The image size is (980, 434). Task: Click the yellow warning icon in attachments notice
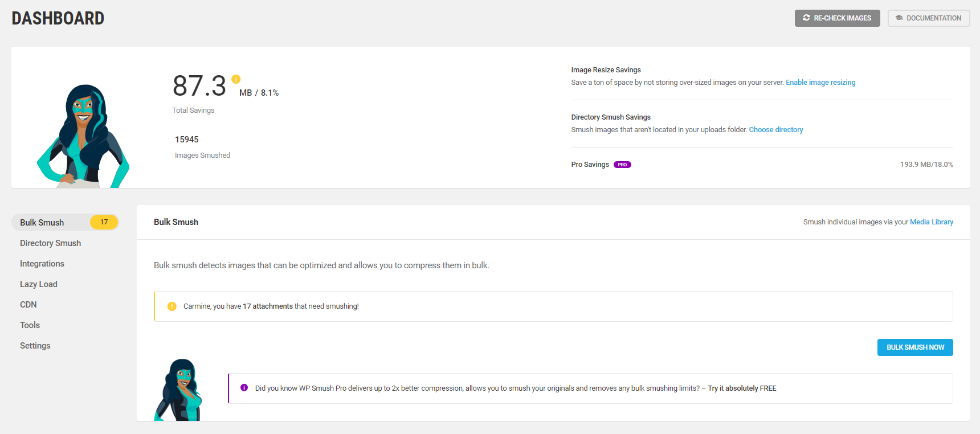point(172,306)
